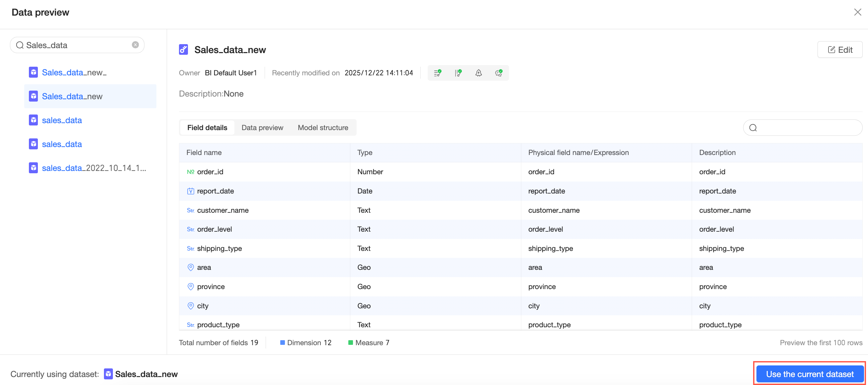This screenshot has width=868, height=385.
Task: Click the dataset search box containing Sales_data
Action: click(x=77, y=45)
